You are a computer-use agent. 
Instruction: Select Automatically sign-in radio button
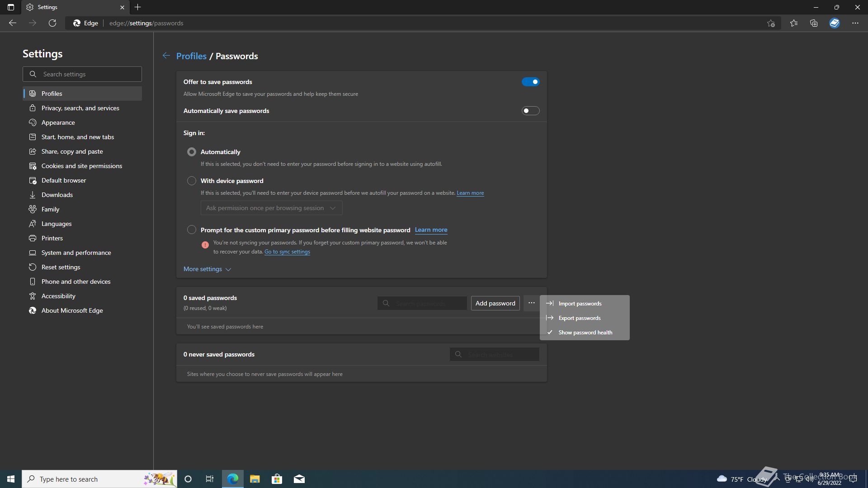coord(192,152)
